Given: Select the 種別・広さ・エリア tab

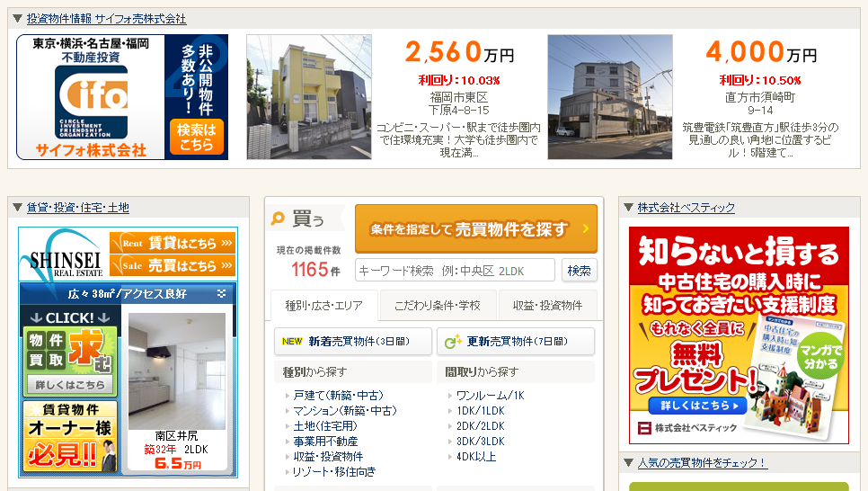Looking at the screenshot, I should [x=324, y=306].
